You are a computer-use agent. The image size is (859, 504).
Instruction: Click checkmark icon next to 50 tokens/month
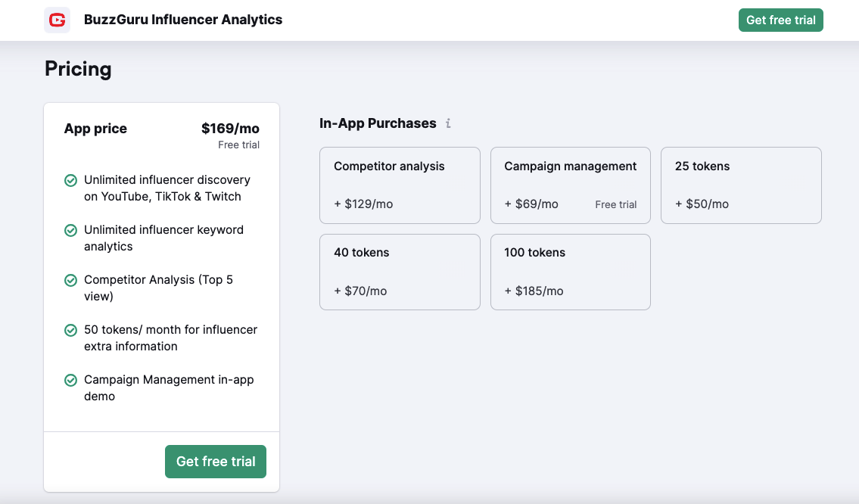[70, 331]
